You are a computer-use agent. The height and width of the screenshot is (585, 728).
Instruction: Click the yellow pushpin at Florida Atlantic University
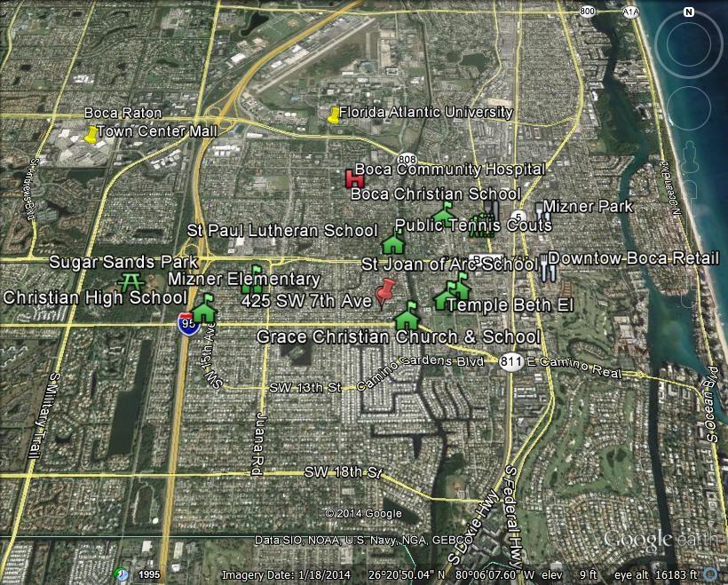coord(333,115)
